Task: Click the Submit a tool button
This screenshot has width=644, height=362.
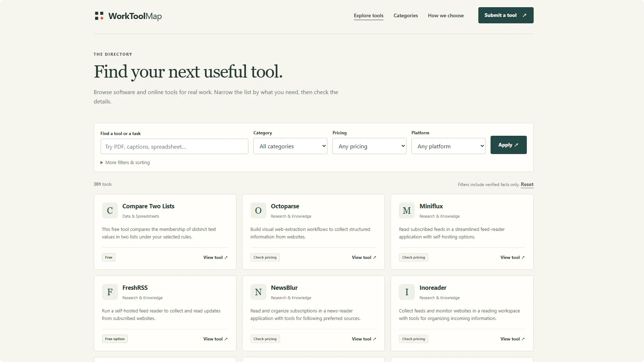Action: [506, 15]
